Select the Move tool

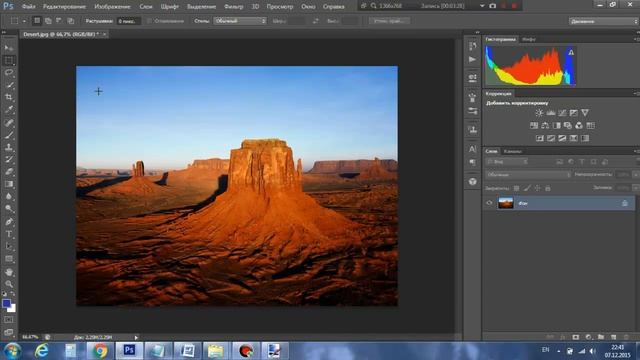[9, 48]
